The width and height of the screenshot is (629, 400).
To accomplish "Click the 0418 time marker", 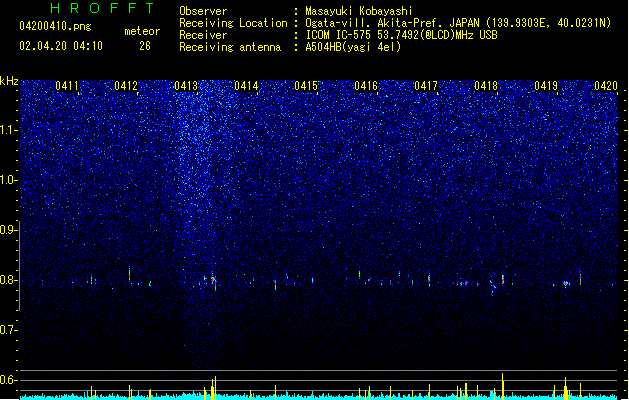I will pos(486,86).
